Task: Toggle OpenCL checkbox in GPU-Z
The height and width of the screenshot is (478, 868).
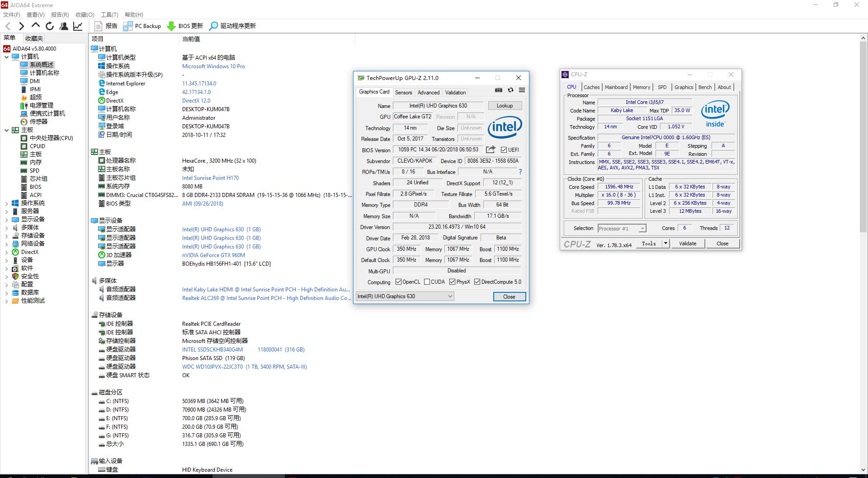Action: point(398,282)
